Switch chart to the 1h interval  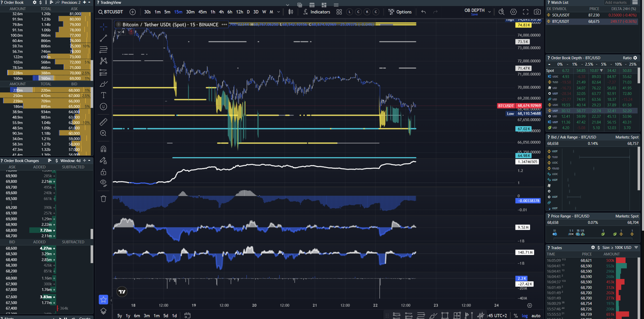click(213, 12)
